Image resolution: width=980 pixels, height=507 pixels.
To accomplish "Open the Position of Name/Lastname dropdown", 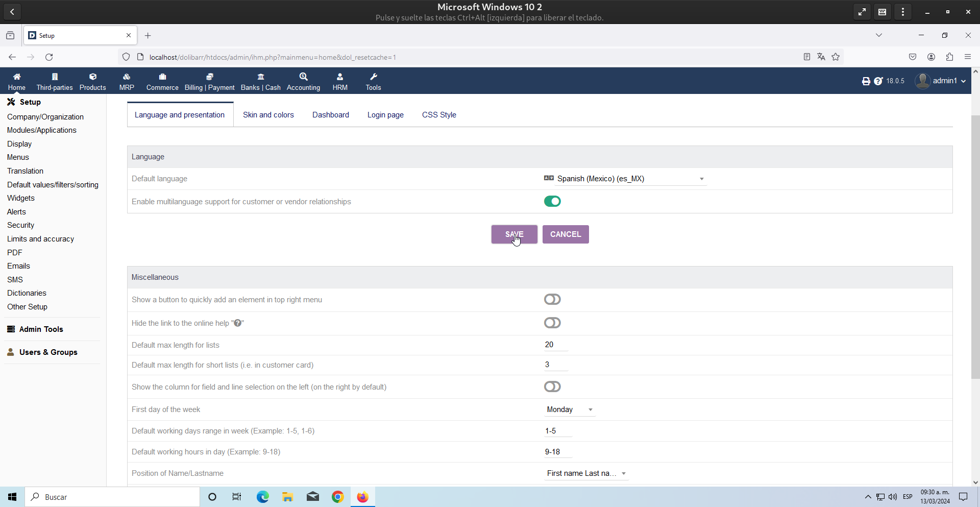I will coord(585,473).
